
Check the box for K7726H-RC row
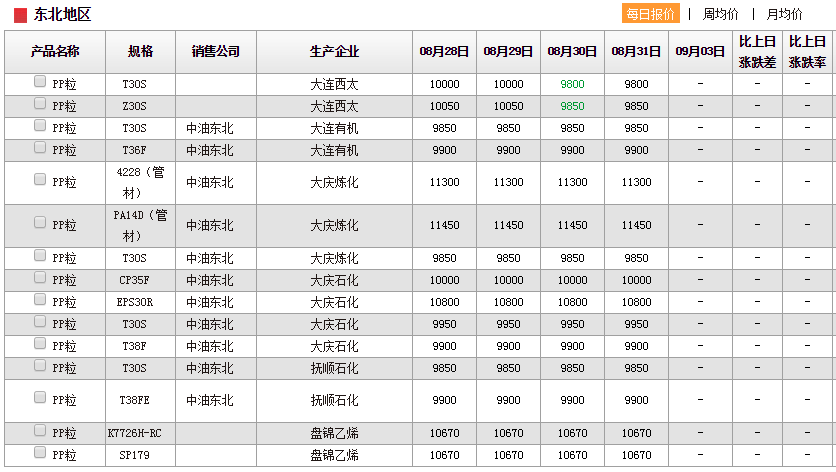pos(40,430)
